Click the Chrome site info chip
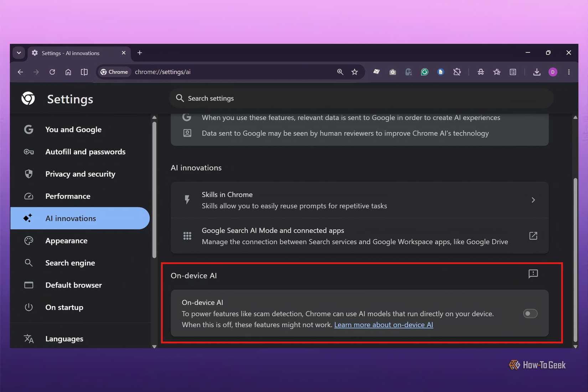 (x=114, y=72)
